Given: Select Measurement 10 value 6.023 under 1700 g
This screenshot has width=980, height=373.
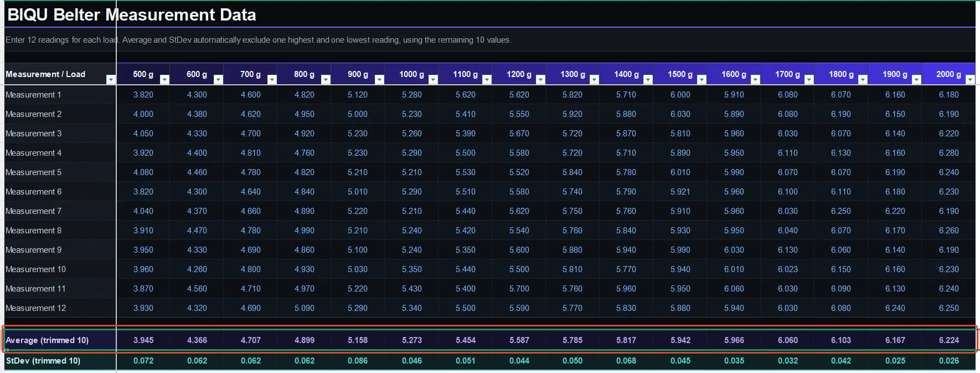Looking at the screenshot, I should (787, 269).
